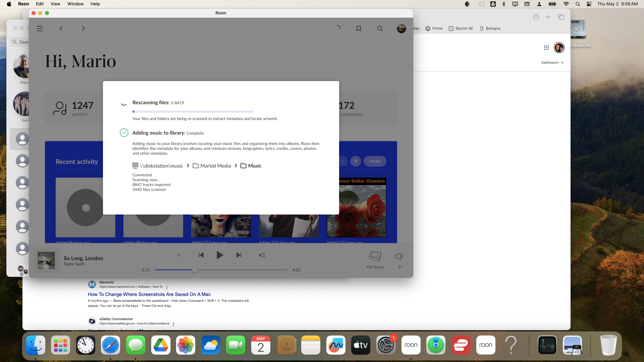Open the Taylor Swift artist link
This screenshot has height=362, width=644.
[x=74, y=264]
